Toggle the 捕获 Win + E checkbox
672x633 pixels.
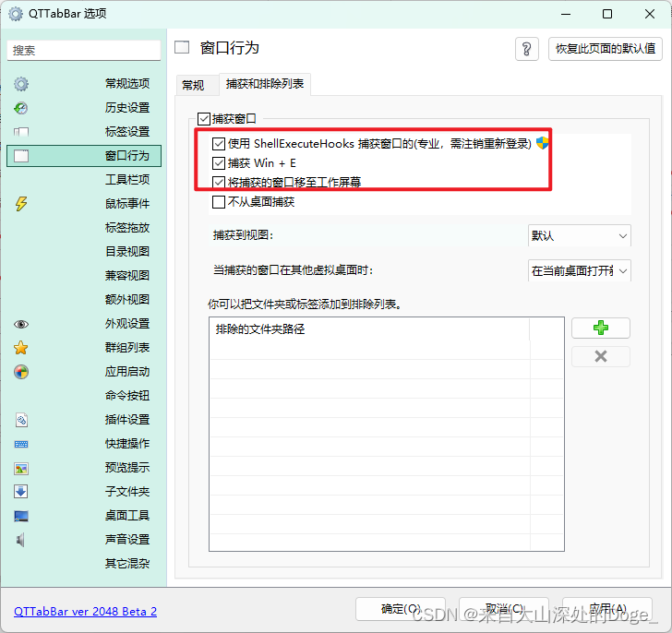[x=219, y=162]
